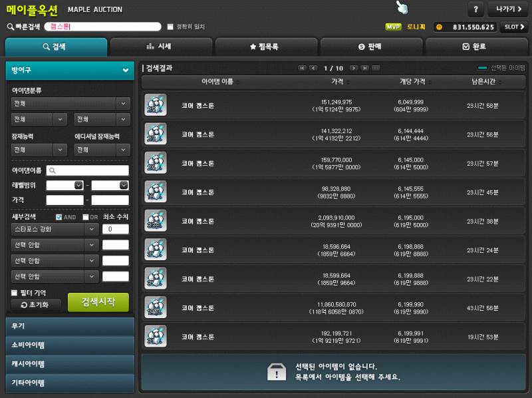Sort results by 남은시간 column
This screenshot has height=398, width=532.
tap(487, 82)
